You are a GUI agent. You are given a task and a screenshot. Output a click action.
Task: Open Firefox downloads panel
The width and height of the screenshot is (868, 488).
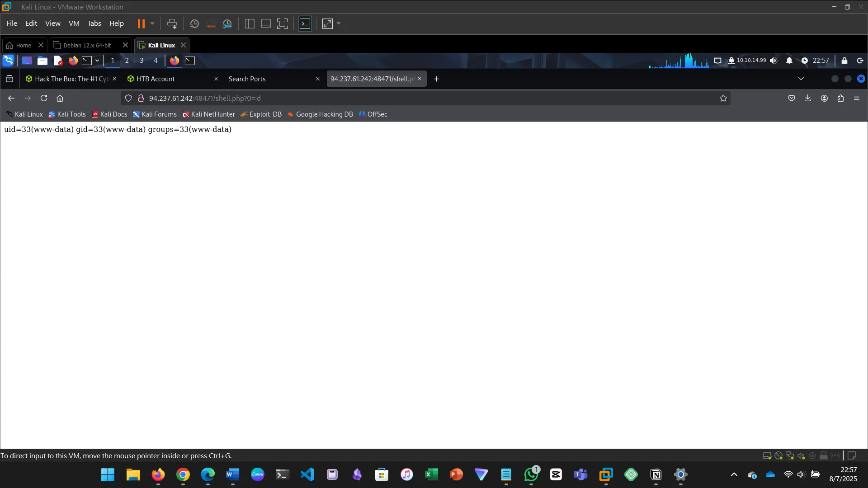(808, 98)
